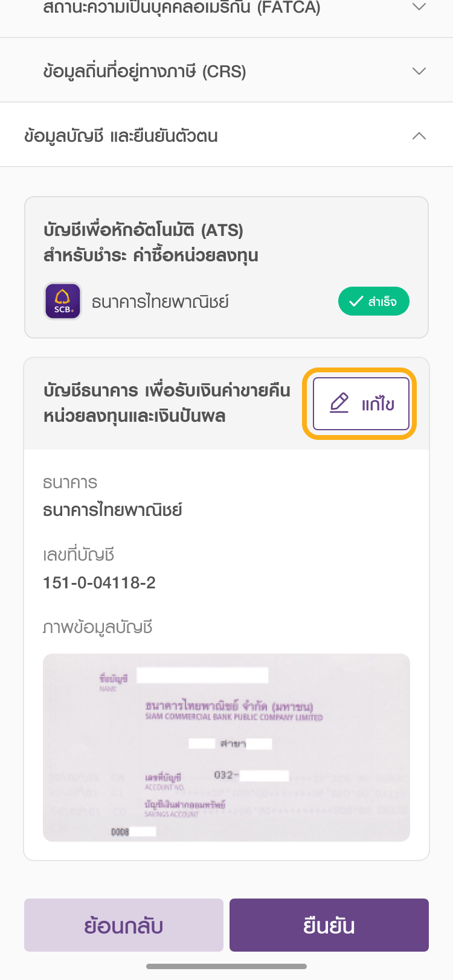Expand the CRS tax residence chevron

point(419,71)
